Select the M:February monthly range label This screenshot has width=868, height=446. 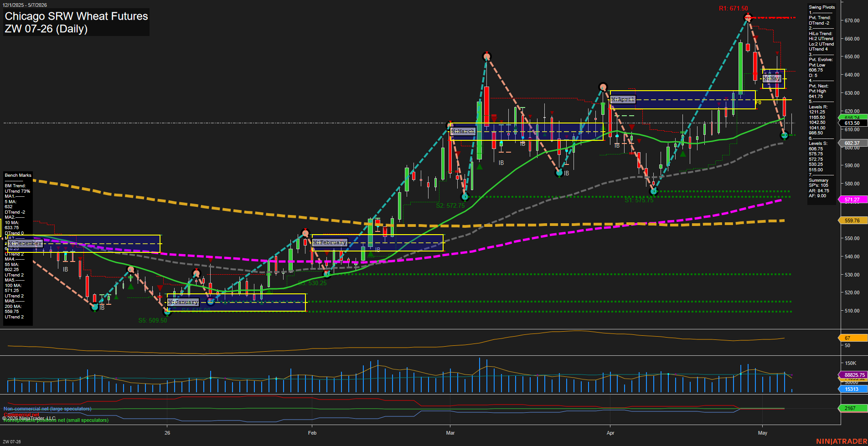pos(330,242)
